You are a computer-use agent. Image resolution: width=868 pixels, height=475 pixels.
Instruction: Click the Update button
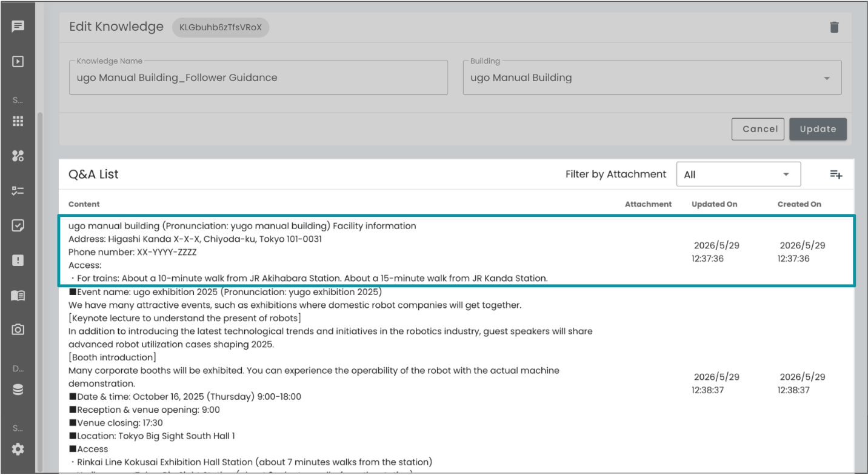point(818,129)
